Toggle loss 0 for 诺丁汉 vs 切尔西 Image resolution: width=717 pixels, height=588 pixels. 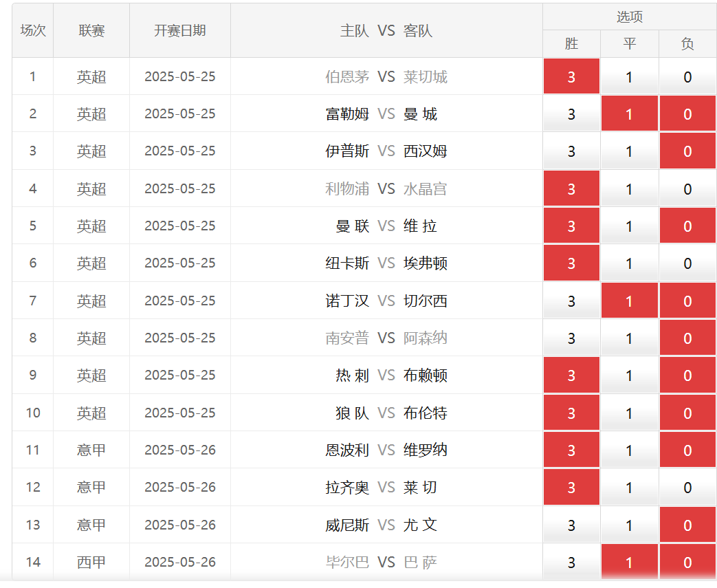(687, 301)
